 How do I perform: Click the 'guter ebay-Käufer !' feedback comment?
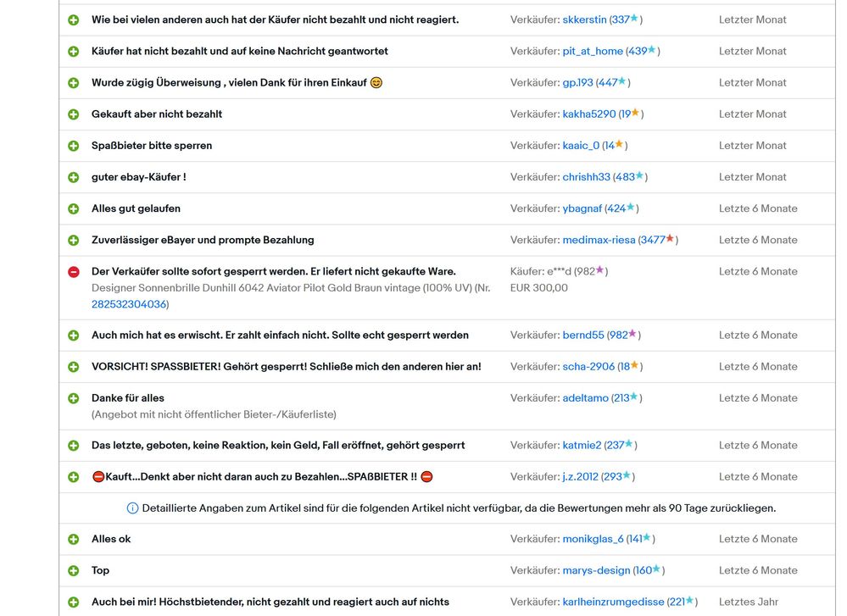tap(138, 177)
